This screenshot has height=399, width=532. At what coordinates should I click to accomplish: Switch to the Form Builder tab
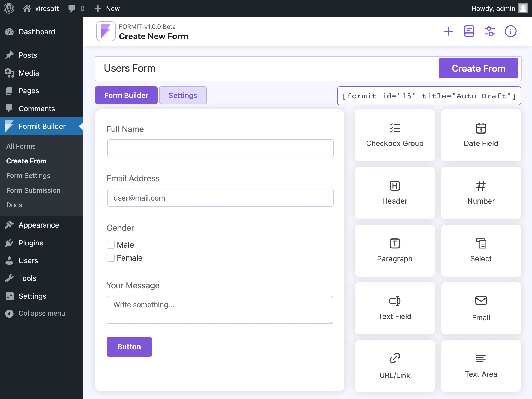tap(126, 95)
